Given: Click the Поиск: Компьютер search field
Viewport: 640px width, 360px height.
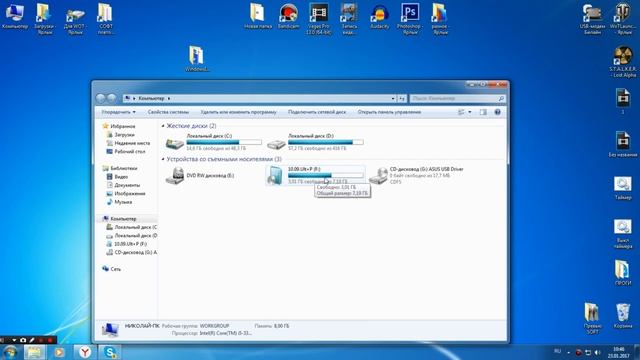Looking at the screenshot, I should (457, 98).
